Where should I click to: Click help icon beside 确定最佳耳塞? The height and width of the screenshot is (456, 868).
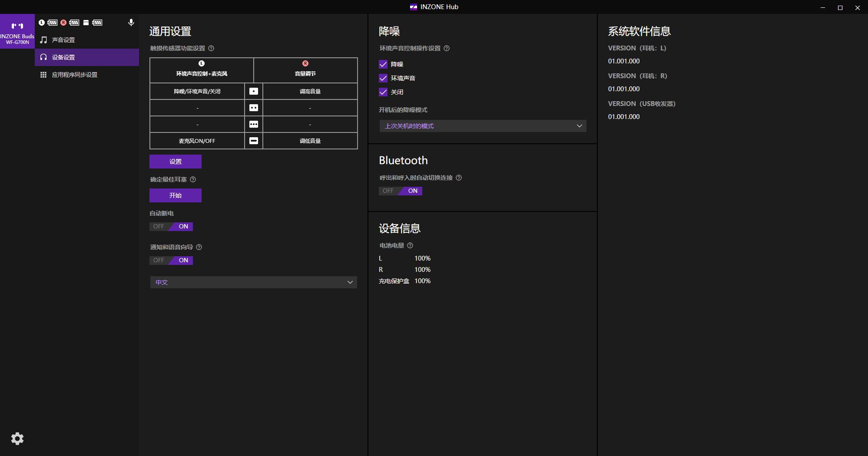coord(193,179)
